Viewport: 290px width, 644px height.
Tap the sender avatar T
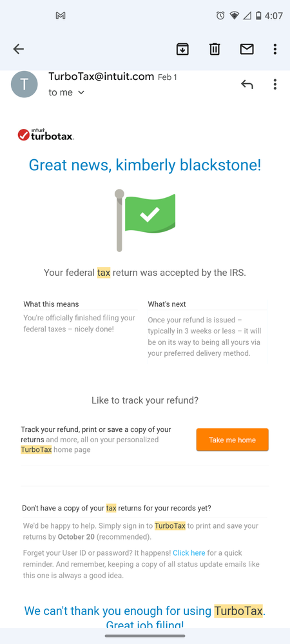pos(24,84)
